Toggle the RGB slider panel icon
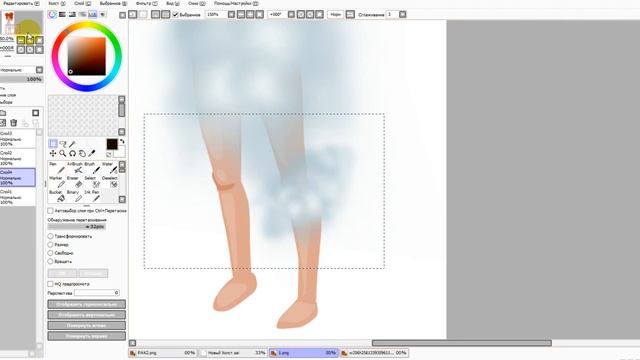640x360 pixels. [62, 15]
